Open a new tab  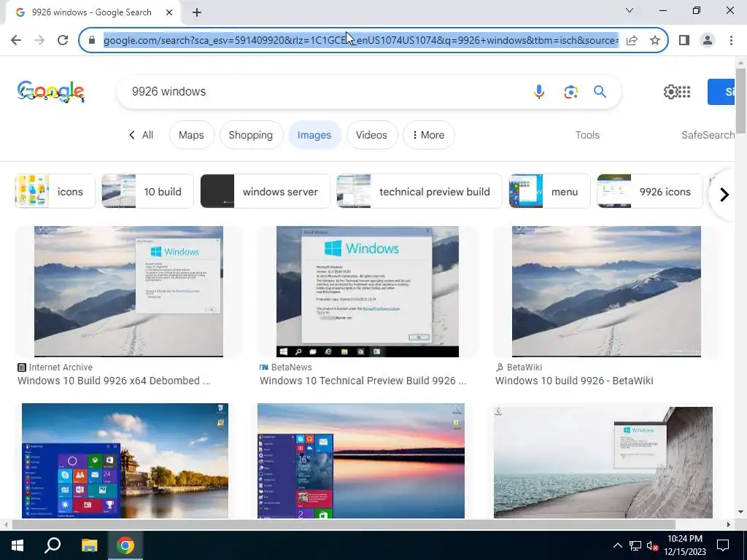pos(197,12)
